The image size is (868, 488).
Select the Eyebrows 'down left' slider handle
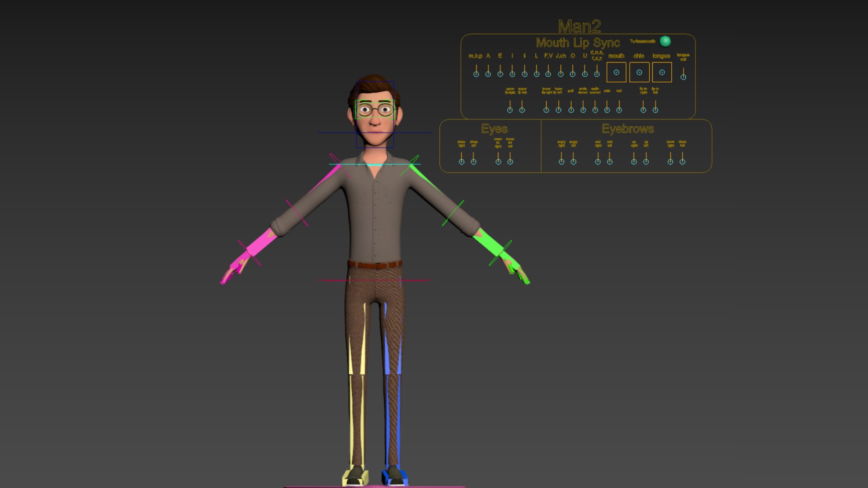(683, 162)
